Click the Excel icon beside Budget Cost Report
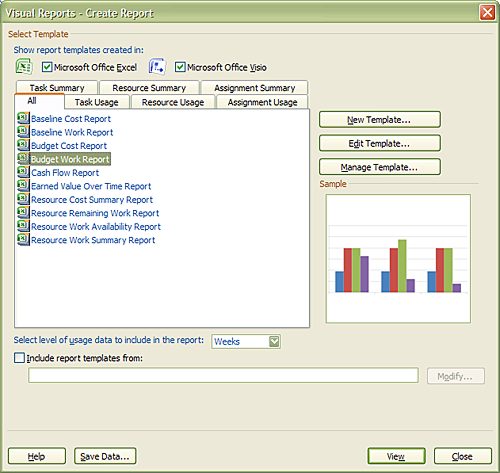 coord(23,146)
